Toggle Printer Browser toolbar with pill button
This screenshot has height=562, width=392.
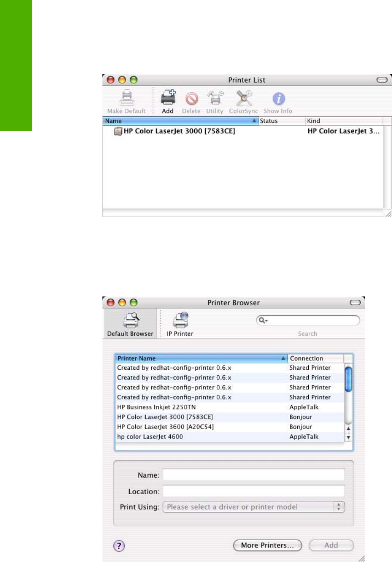tap(355, 302)
